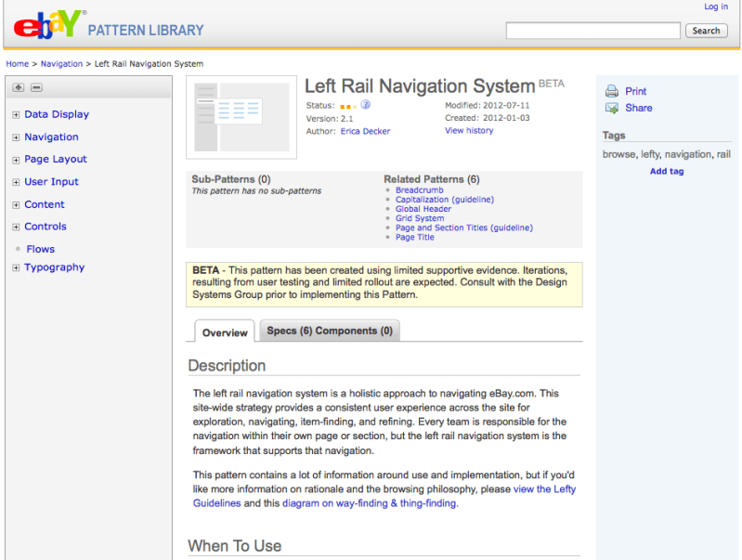Click the Tags heading
Viewport: 742px width, 560px height.
pyautogui.click(x=614, y=136)
